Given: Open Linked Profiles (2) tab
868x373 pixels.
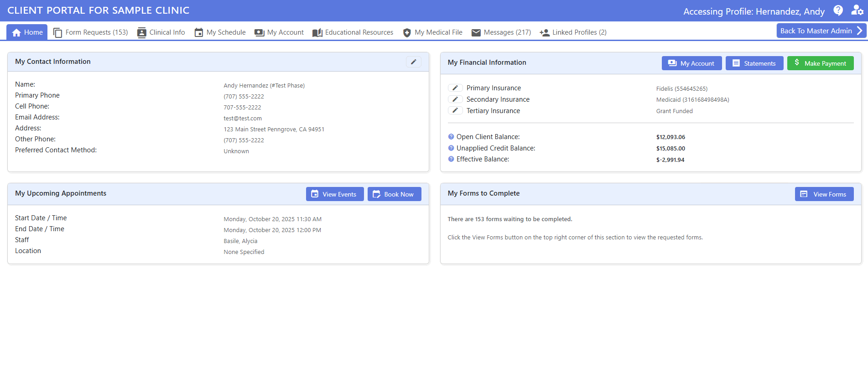Looking at the screenshot, I should click(x=573, y=32).
